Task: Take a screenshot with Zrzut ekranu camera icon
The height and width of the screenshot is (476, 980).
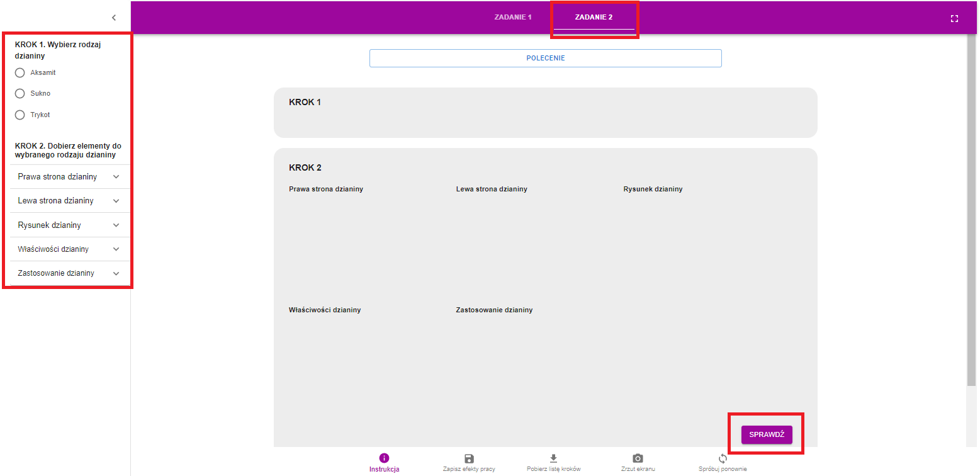Action: (638, 458)
